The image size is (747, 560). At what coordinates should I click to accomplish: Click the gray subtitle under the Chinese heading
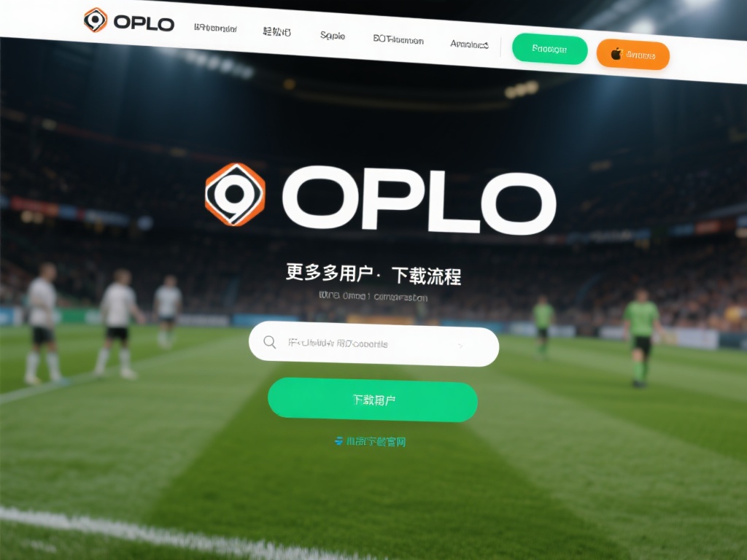373,296
